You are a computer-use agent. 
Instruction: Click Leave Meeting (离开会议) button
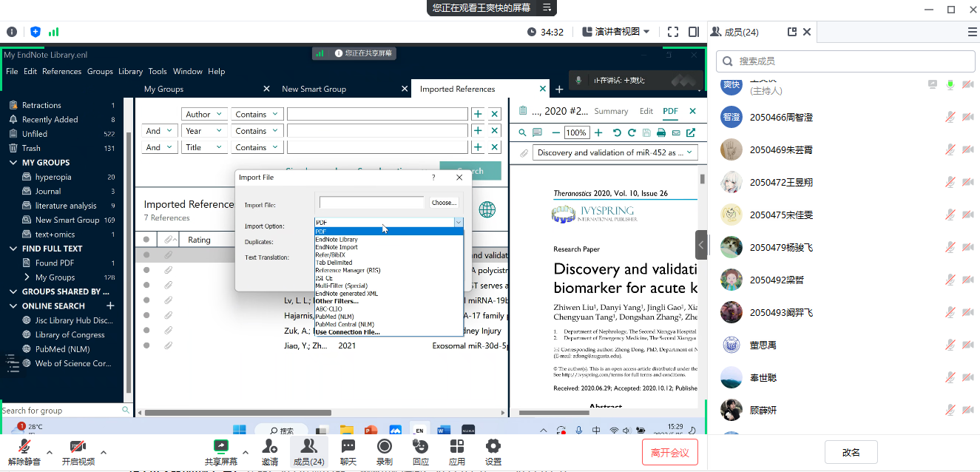coord(669,452)
